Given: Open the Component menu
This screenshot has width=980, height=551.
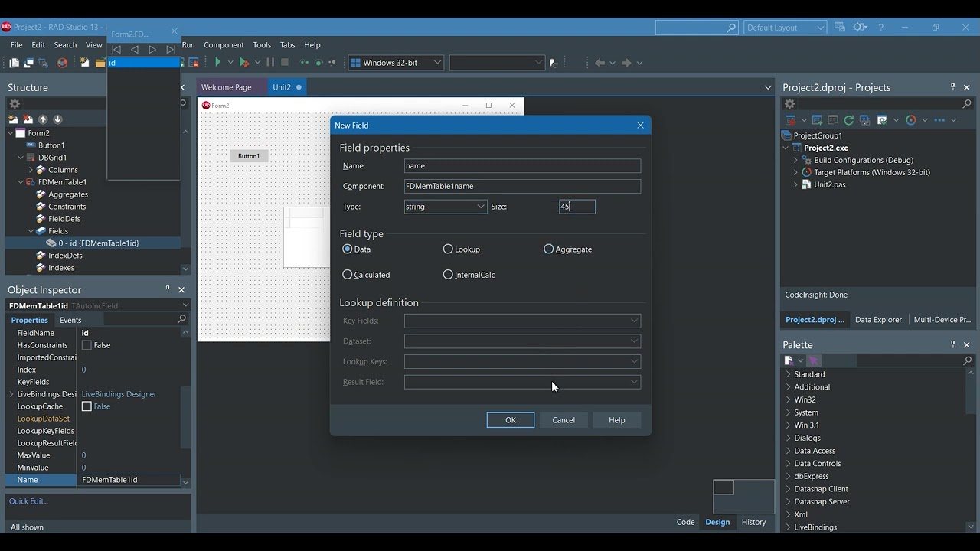Looking at the screenshot, I should coord(224,45).
